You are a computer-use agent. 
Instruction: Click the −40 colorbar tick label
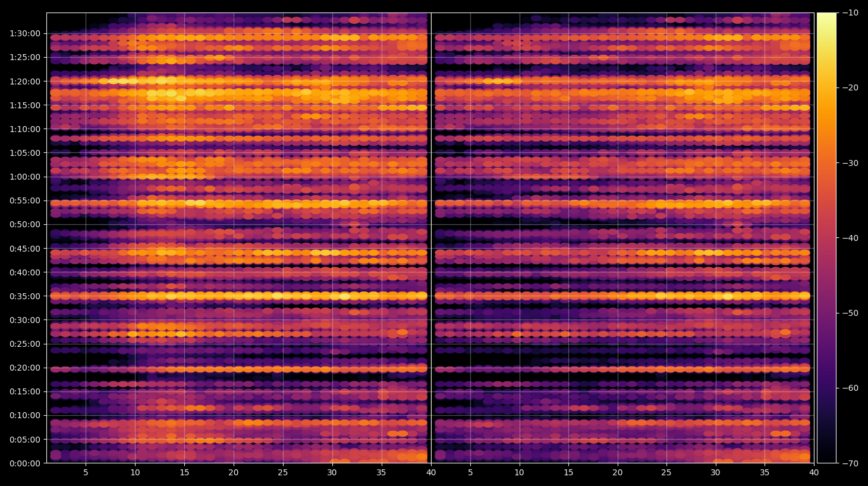(x=850, y=238)
